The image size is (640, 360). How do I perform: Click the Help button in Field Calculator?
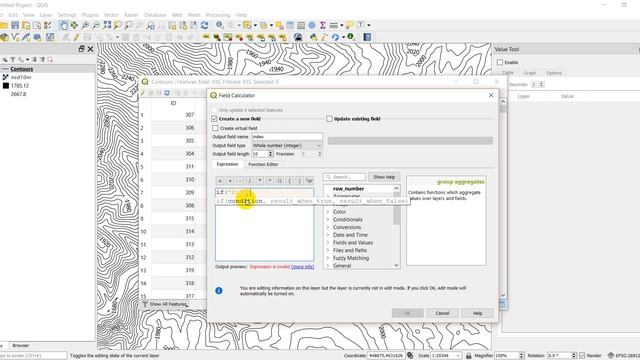coord(478,313)
